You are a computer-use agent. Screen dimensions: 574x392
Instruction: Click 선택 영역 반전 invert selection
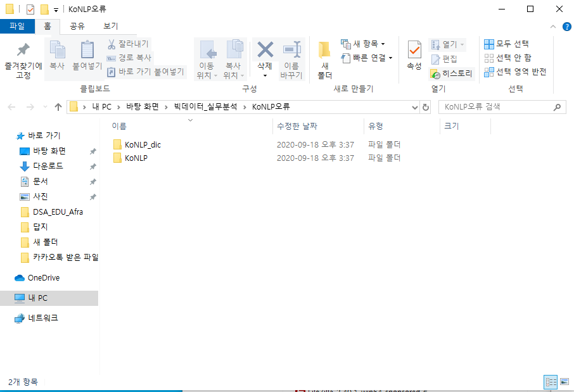pyautogui.click(x=515, y=72)
